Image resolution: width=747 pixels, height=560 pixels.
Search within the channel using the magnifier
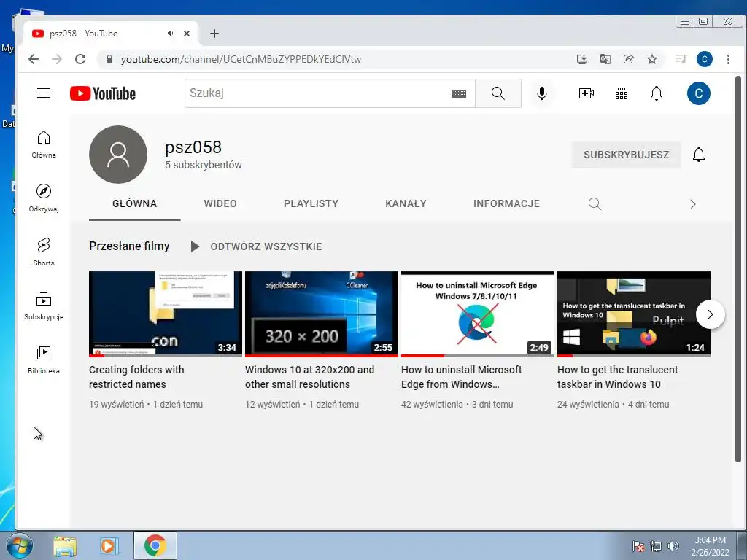(595, 204)
